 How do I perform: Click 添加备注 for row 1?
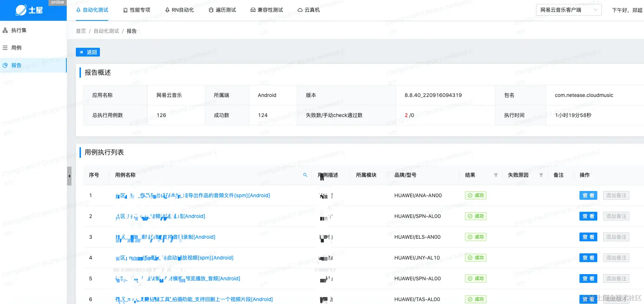pyautogui.click(x=616, y=195)
